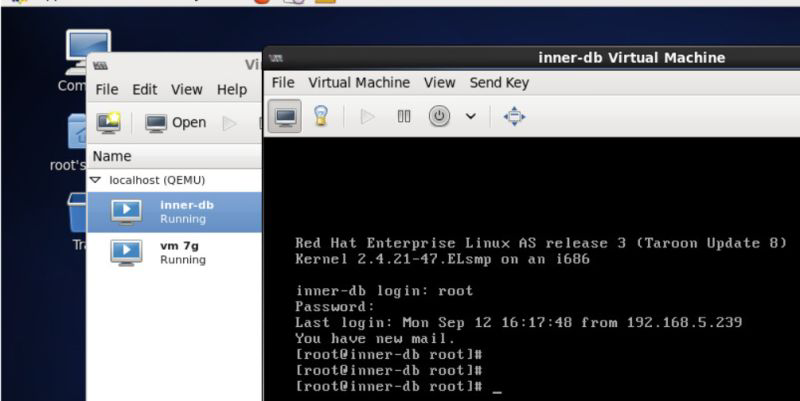Click the Run virtual machine play button

coord(367,117)
